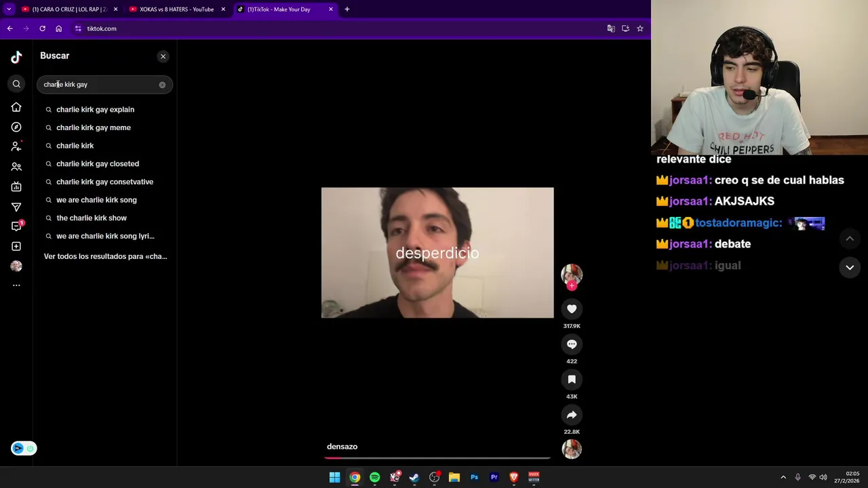Like the video with the heart icon

572,309
